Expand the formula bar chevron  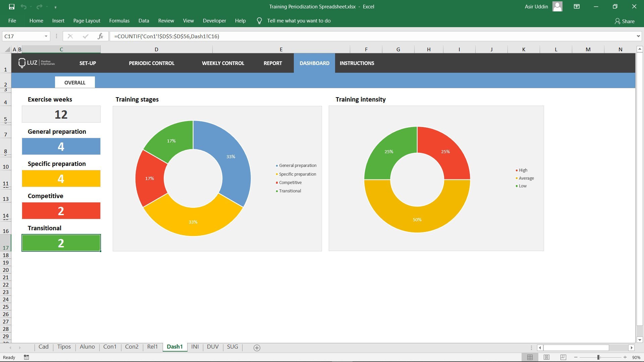638,36
